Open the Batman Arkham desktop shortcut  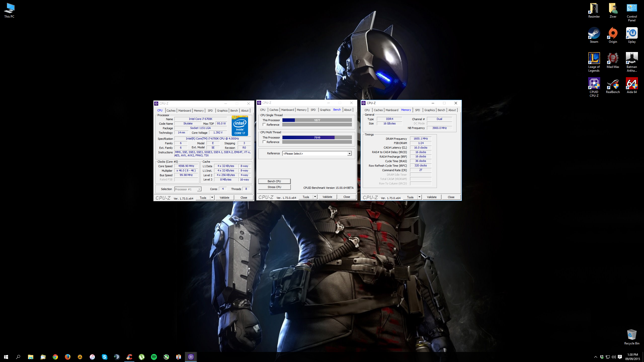click(x=632, y=62)
